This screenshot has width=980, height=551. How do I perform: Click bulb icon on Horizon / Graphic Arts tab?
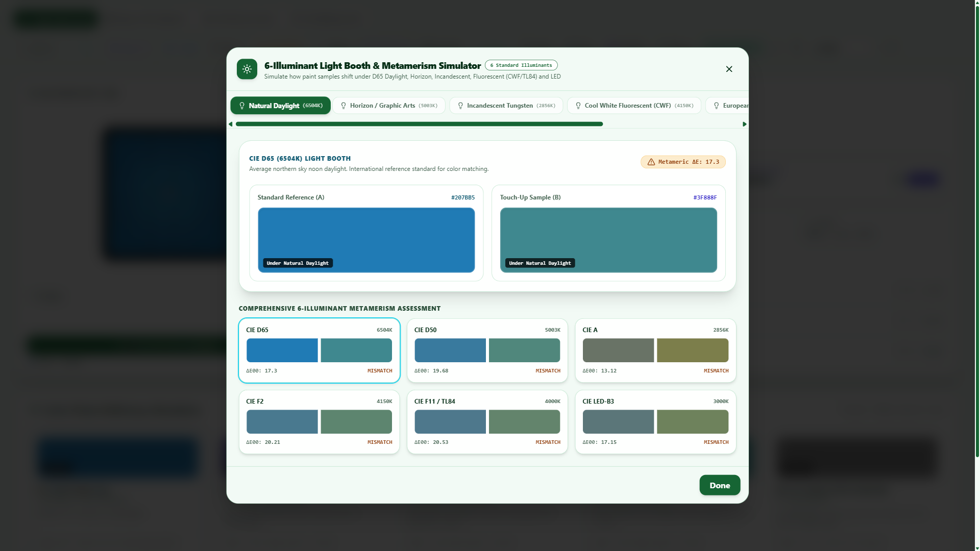click(344, 106)
